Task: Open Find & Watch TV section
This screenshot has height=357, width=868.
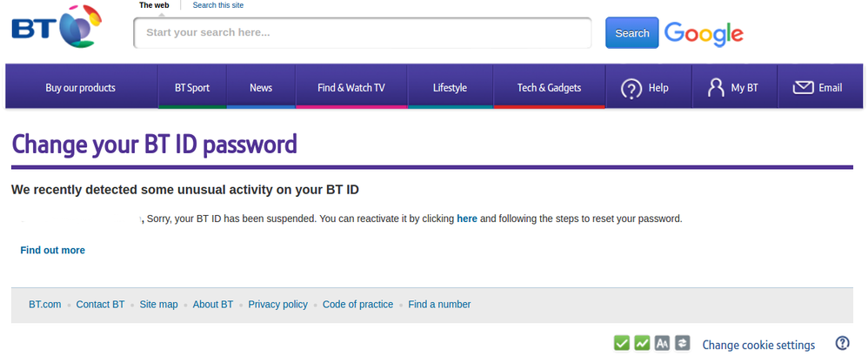Action: (x=351, y=88)
